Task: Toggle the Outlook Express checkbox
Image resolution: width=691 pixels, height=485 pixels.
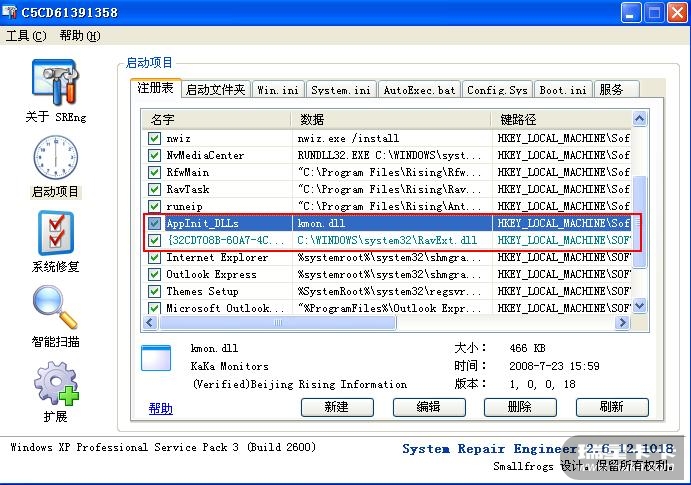Action: click(154, 274)
